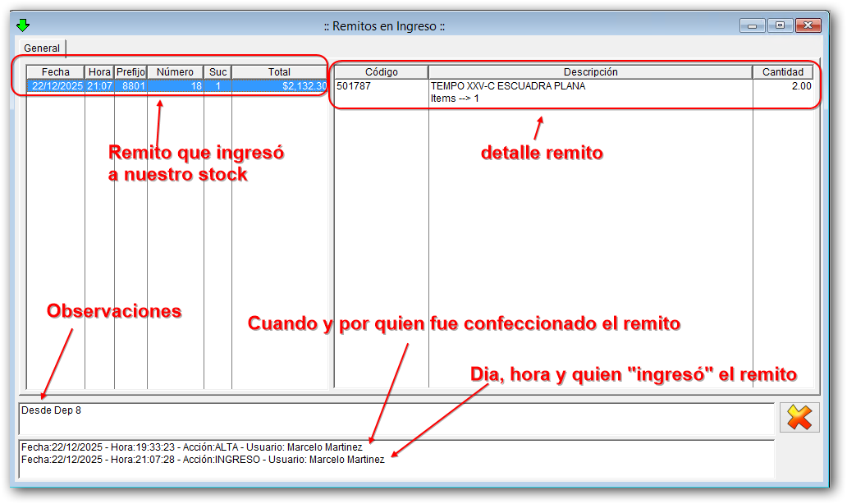Click the Número column header

(175, 72)
